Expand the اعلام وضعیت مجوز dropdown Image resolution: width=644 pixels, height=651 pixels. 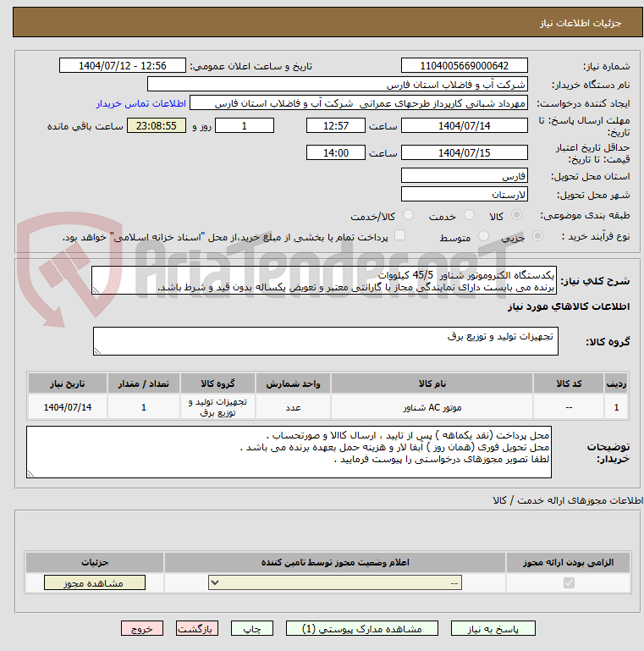(x=335, y=582)
